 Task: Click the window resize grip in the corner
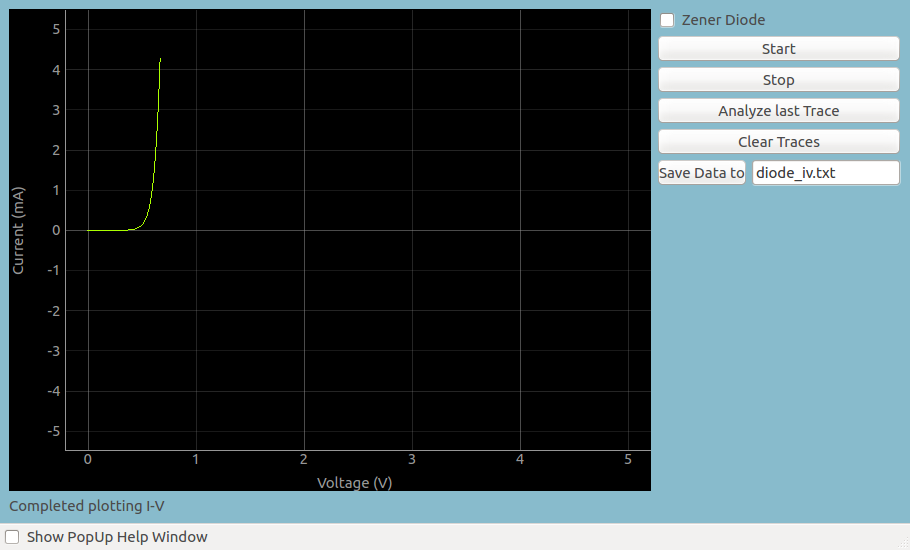pos(904,544)
